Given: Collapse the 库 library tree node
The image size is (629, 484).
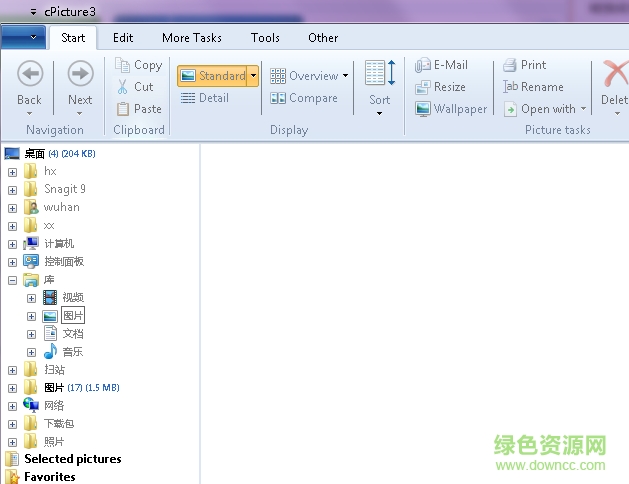Looking at the screenshot, I should click(x=13, y=280).
